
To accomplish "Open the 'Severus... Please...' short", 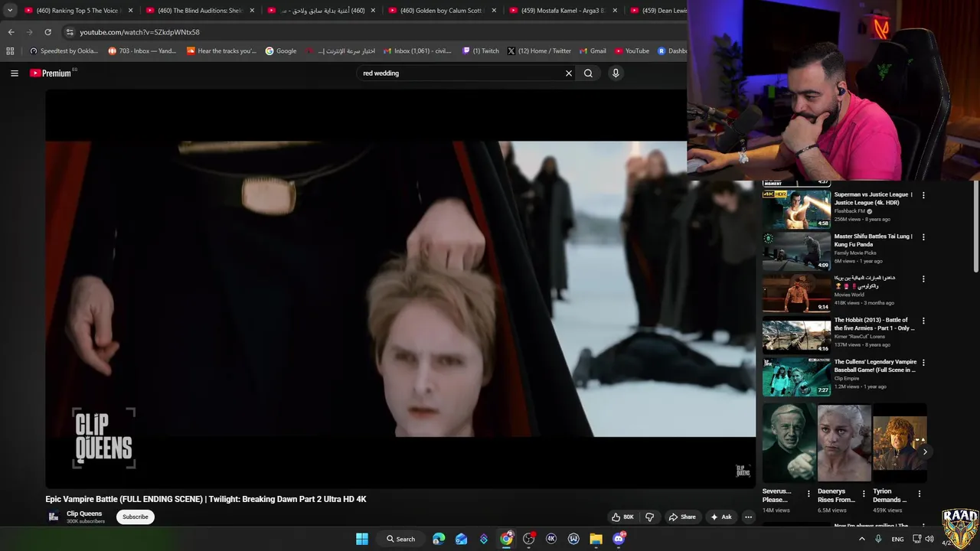I will [x=788, y=444].
